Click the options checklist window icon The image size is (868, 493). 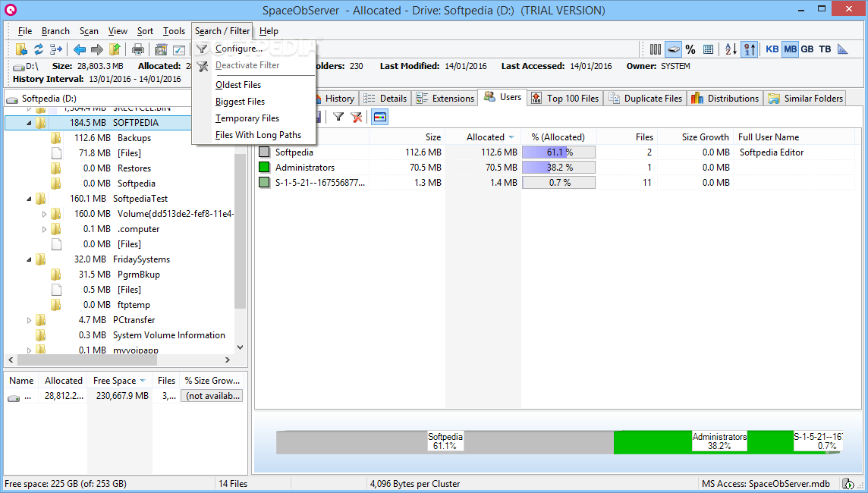click(x=179, y=50)
